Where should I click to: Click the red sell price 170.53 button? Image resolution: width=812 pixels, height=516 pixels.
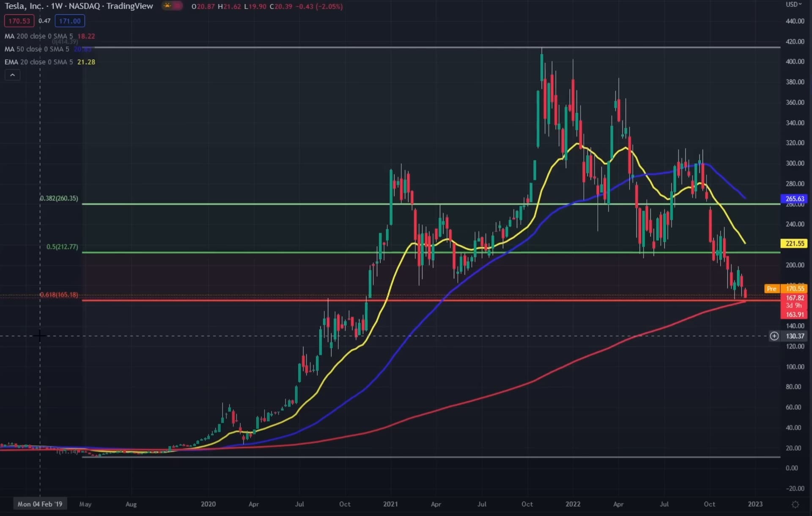click(x=19, y=21)
